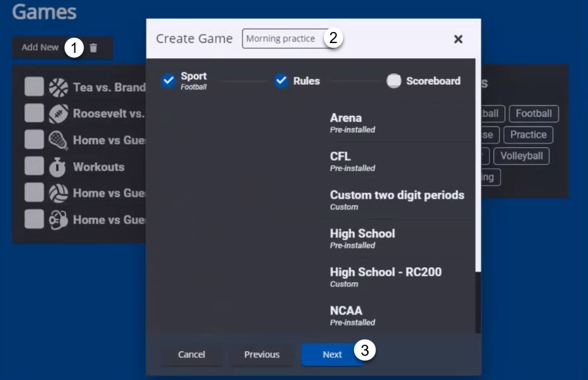Click the Scoreboard step icon
The image size is (588, 380).
(x=393, y=81)
